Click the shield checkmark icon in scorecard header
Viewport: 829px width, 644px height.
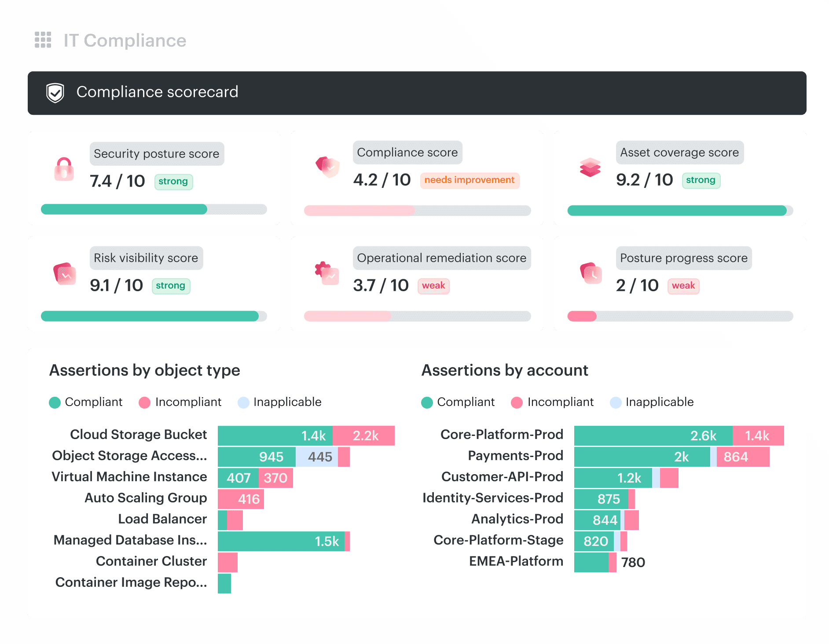click(x=55, y=93)
